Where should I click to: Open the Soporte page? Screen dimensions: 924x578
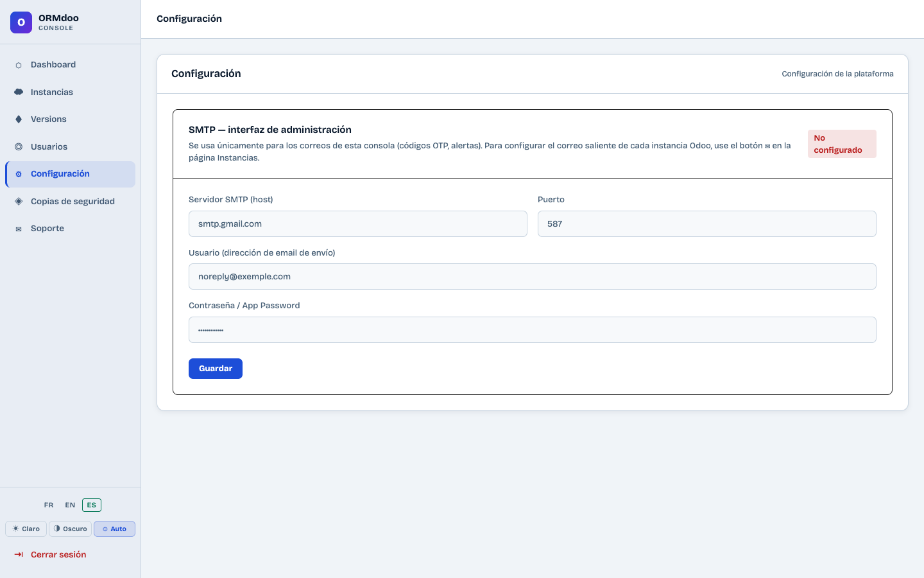point(71,229)
